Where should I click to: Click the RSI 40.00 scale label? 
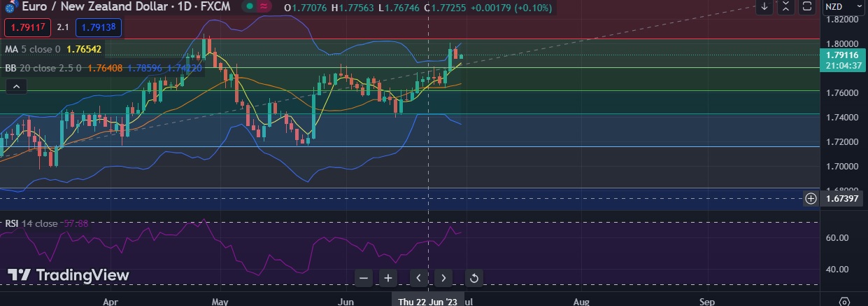[x=839, y=270]
